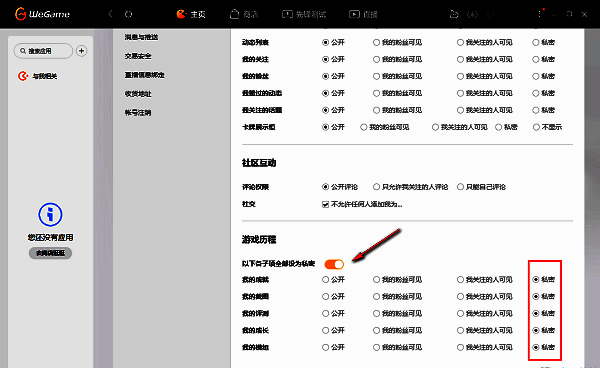Click the 搜索应用 search field

tap(43, 51)
